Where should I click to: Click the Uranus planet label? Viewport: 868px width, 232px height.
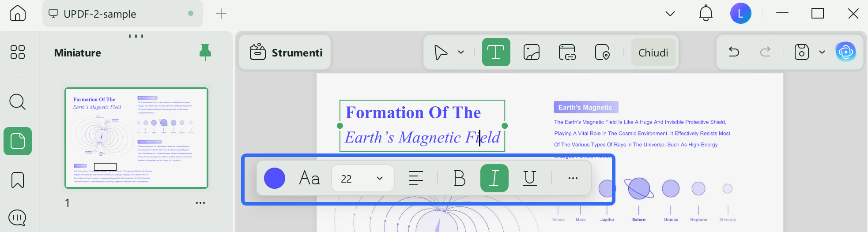(x=671, y=220)
